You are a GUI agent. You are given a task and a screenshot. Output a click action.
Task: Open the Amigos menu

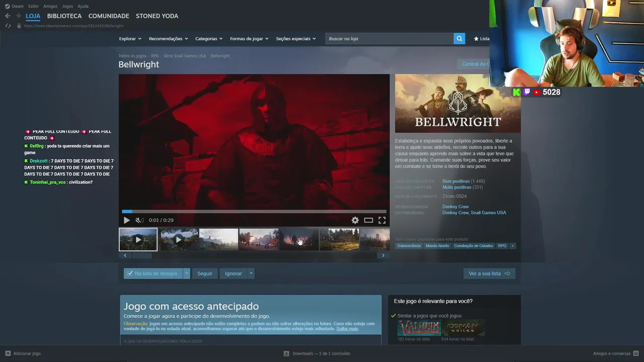point(50,6)
